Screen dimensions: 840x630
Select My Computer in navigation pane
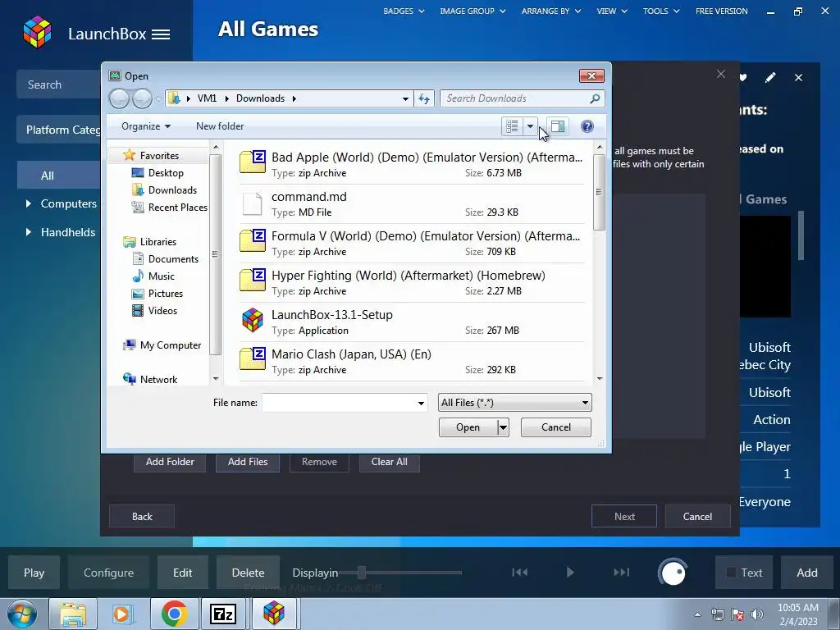point(171,345)
